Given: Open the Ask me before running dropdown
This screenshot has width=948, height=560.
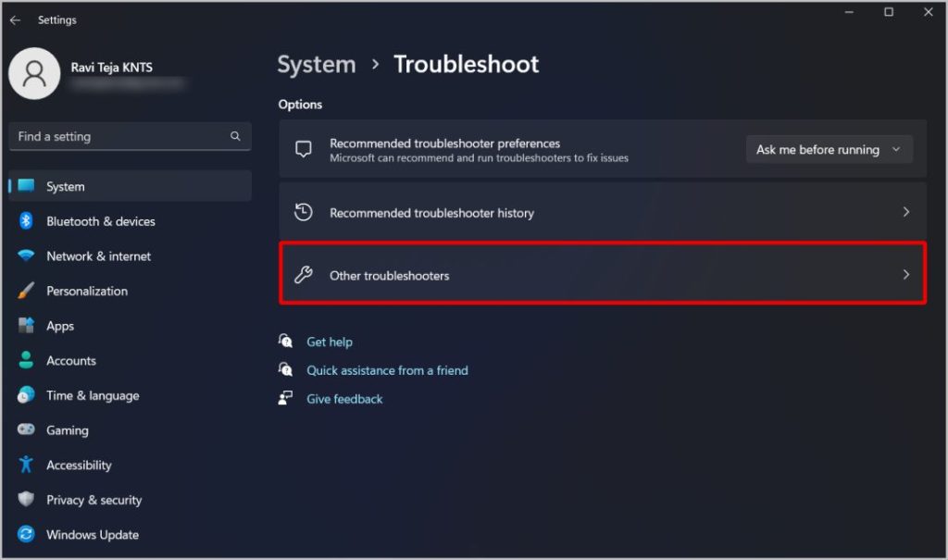Looking at the screenshot, I should 829,149.
